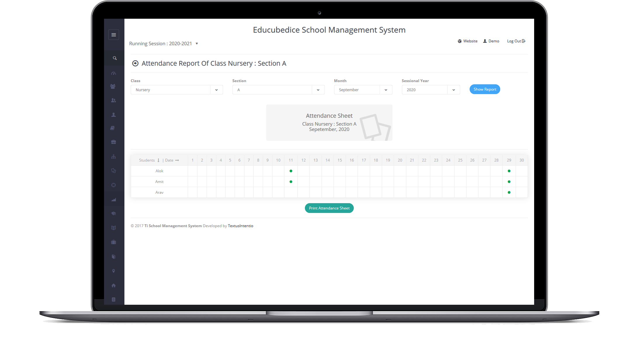Click the document list sidebar icon
The image size is (644, 341).
coord(114,299)
